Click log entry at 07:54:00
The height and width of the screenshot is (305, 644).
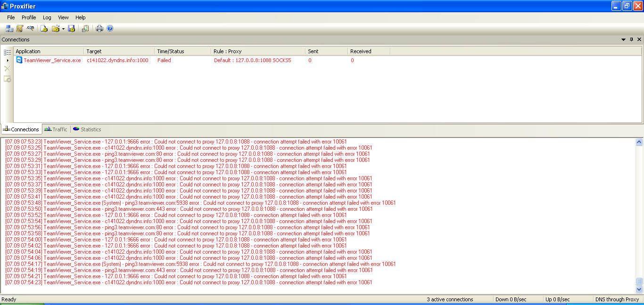coord(176,240)
